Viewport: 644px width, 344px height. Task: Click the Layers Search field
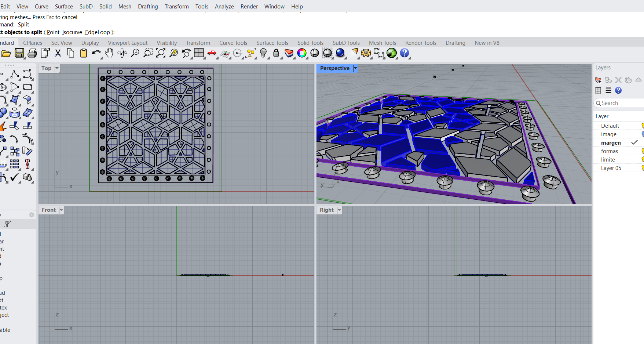click(620, 103)
